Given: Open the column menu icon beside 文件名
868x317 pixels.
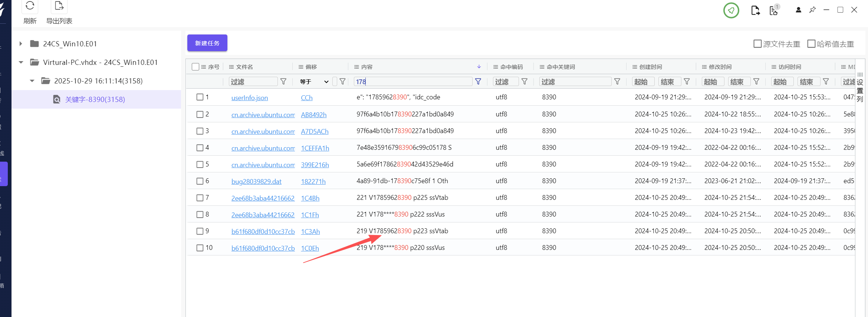Looking at the screenshot, I should pyautogui.click(x=231, y=67).
